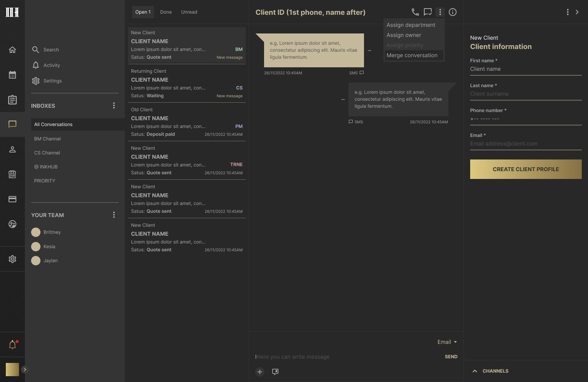588x382 pixels.
Task: Open the Inboxes three-dot options
Action: 114,105
